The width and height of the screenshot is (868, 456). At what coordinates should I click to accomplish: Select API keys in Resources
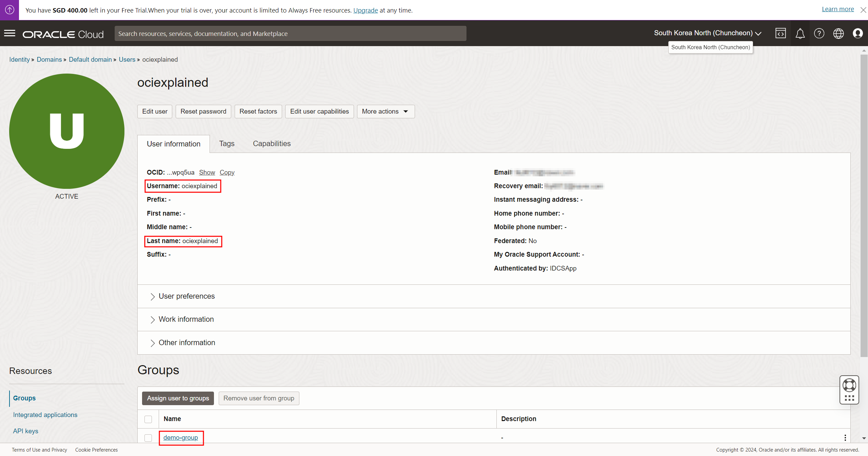tap(26, 431)
